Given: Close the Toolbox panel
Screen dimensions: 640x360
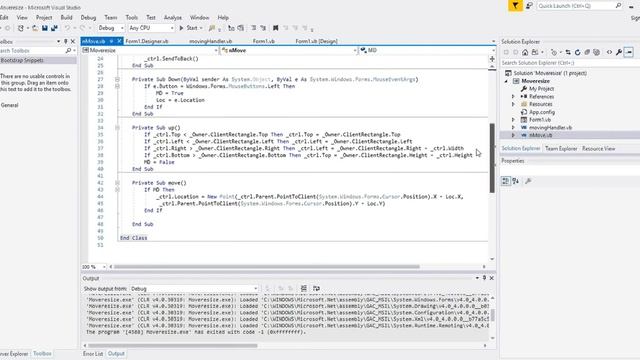Looking at the screenshot, I should tap(73, 42).
